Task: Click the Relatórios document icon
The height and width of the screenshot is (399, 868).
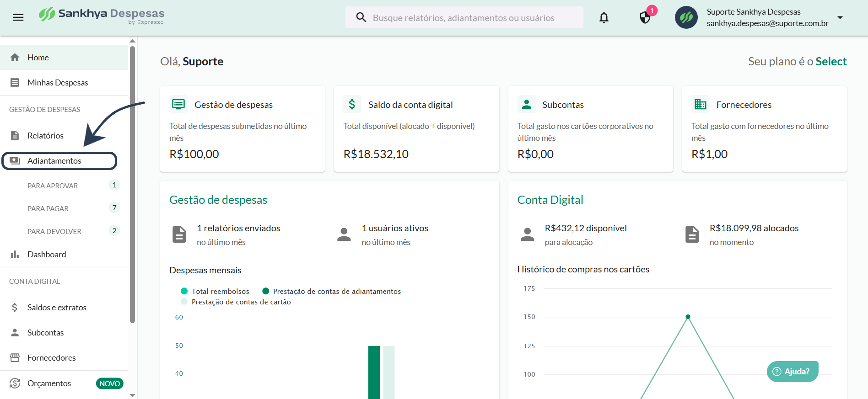Action: [15, 135]
